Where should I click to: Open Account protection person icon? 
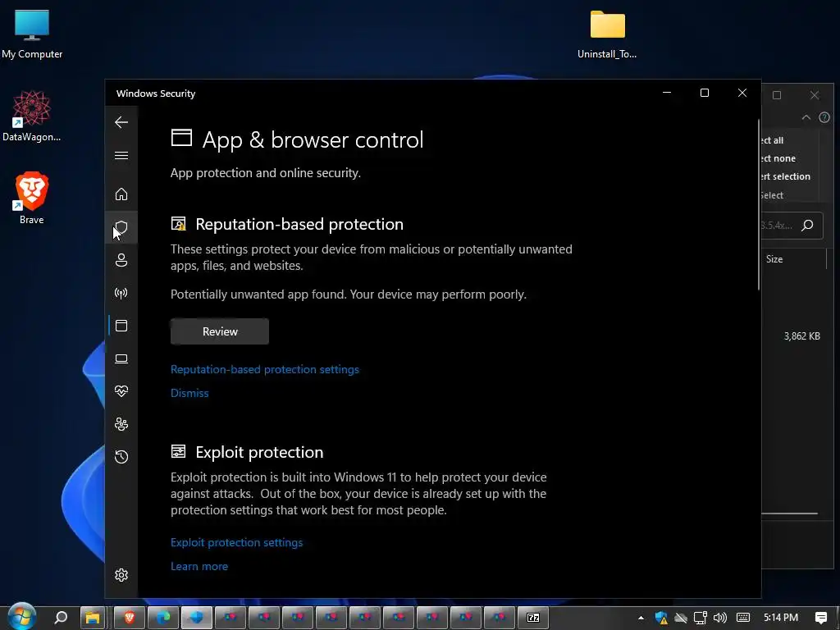click(x=121, y=260)
